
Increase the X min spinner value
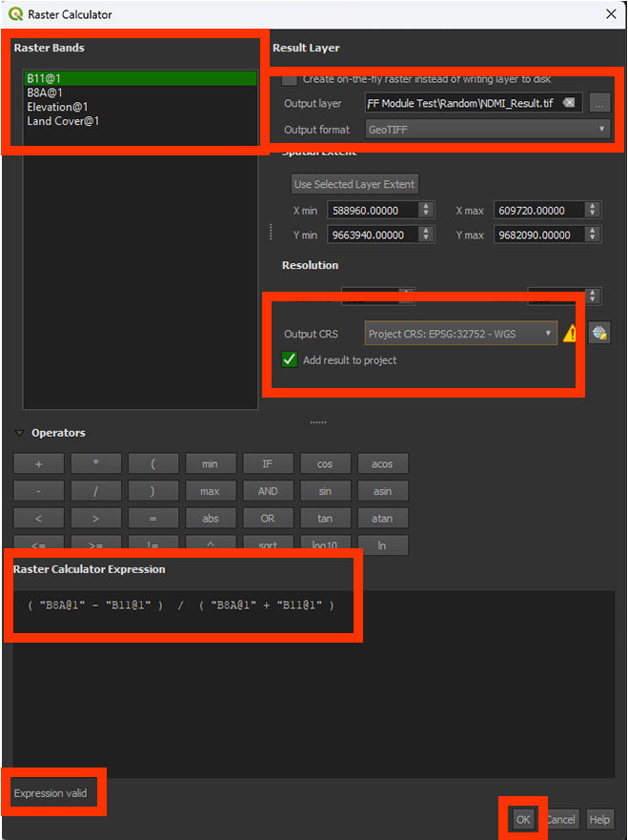click(426, 206)
